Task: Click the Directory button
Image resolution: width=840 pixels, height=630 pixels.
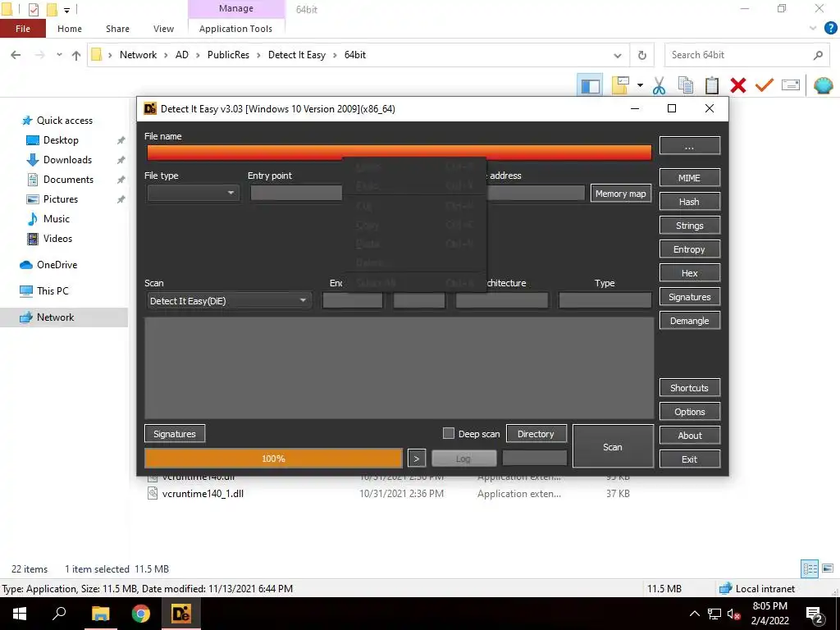Action: 536,434
